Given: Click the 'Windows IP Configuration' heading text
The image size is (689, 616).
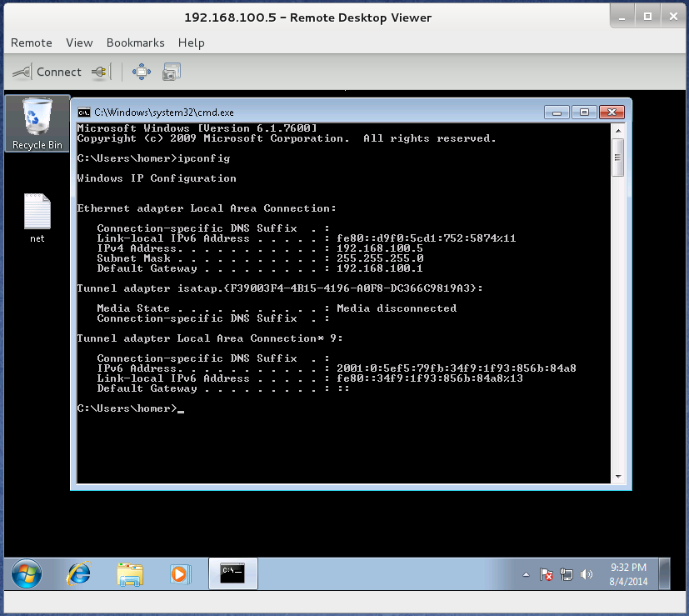Looking at the screenshot, I should tap(157, 178).
